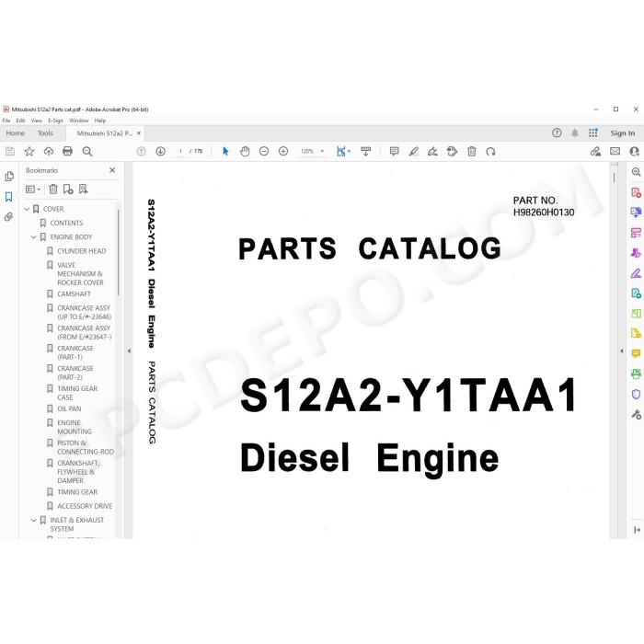The image size is (644, 644).
Task: Open the CAMSHAFT bookmark
Action: [74, 294]
